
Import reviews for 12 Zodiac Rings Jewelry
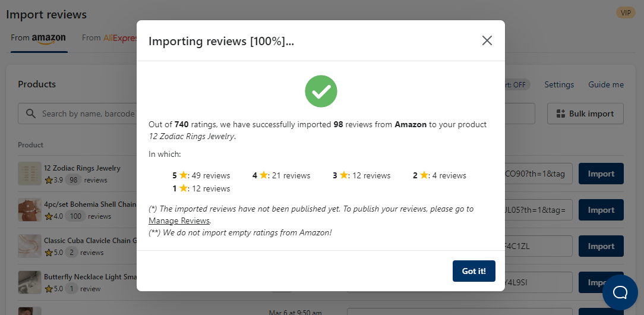pos(601,174)
